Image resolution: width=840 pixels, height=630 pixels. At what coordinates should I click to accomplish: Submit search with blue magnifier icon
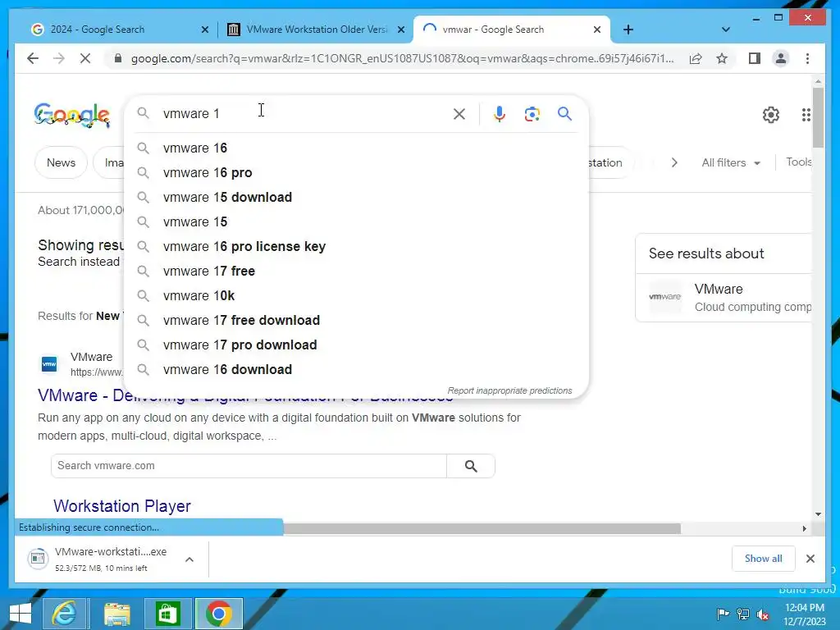[564, 113]
